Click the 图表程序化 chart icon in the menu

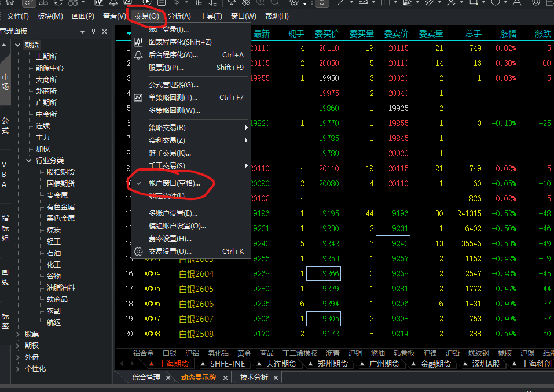(x=138, y=42)
